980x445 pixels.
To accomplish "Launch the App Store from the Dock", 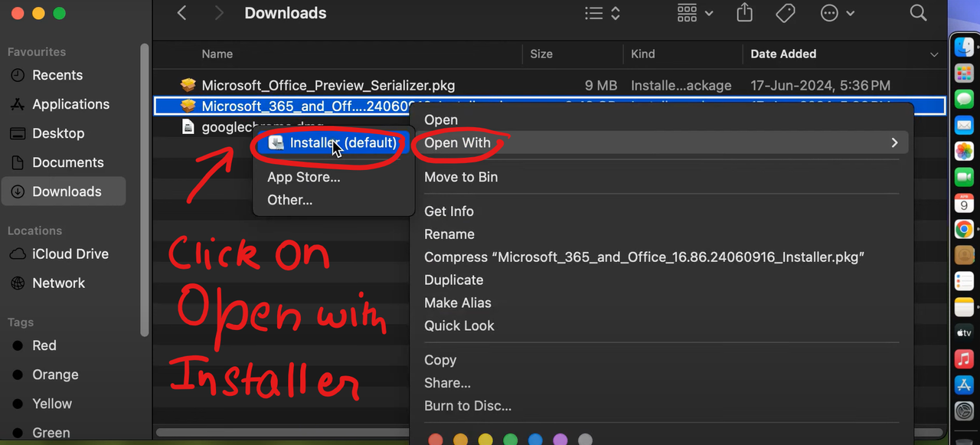I will (964, 385).
